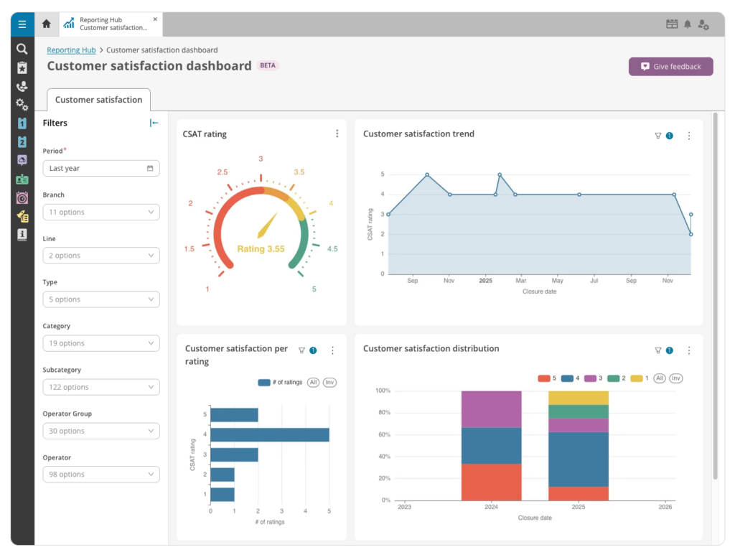This screenshot has height=560, width=735.
Task: Open the calendar planner icon in top bar
Action: 672,24
